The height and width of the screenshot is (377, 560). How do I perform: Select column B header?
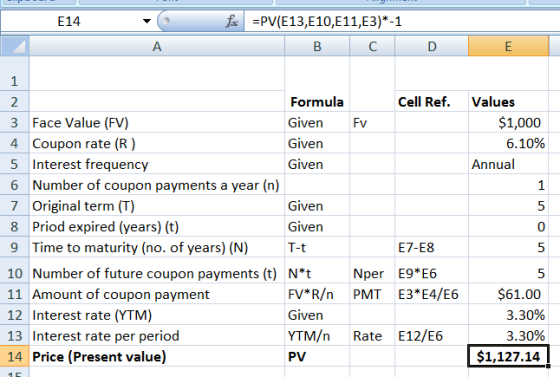pos(317,46)
